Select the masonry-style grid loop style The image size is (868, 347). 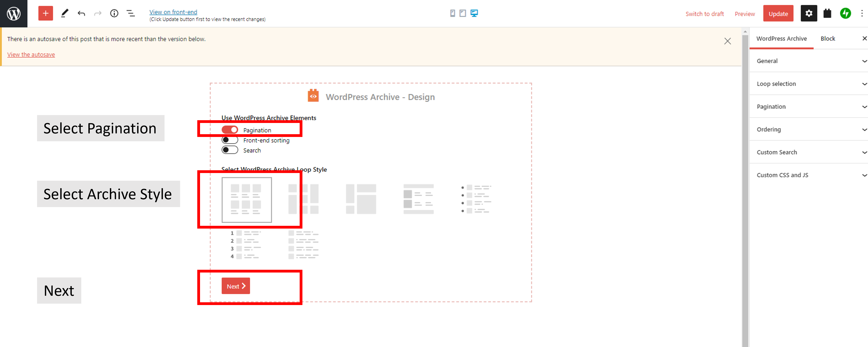point(303,199)
